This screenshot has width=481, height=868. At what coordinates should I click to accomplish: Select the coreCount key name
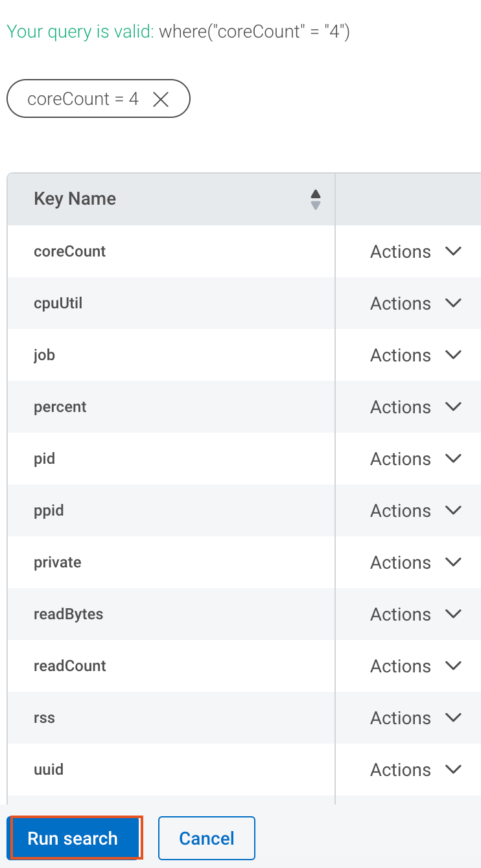pyautogui.click(x=70, y=251)
